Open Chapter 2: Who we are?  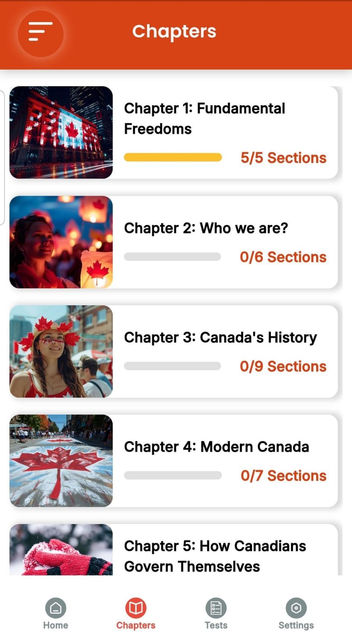pyautogui.click(x=206, y=228)
